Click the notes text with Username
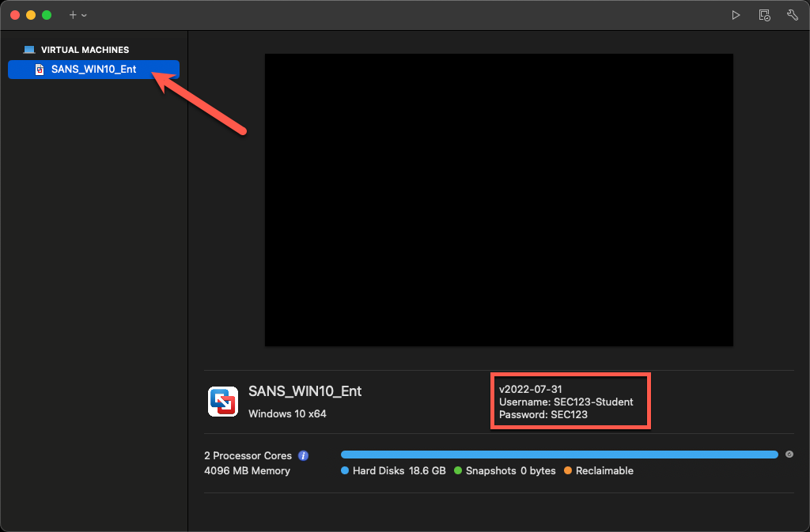The width and height of the screenshot is (810, 532). 566,402
